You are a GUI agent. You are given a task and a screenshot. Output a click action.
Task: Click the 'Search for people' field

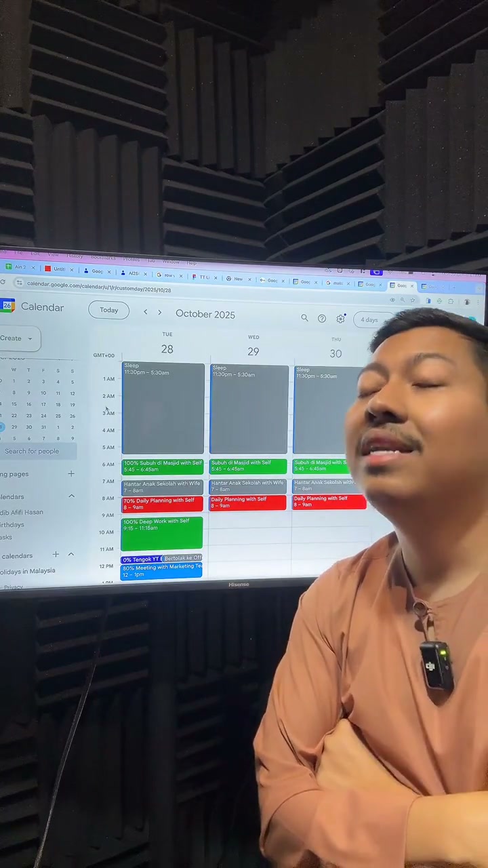click(38, 451)
